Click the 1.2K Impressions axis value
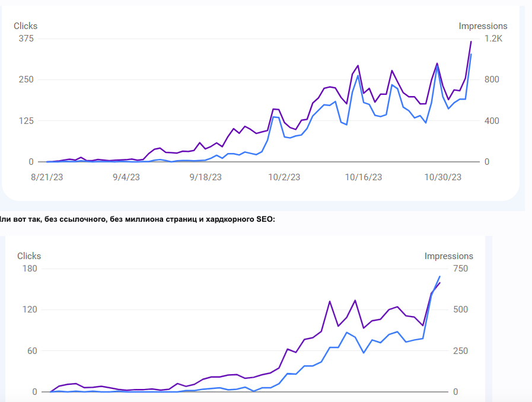The height and width of the screenshot is (402, 532). coord(493,39)
